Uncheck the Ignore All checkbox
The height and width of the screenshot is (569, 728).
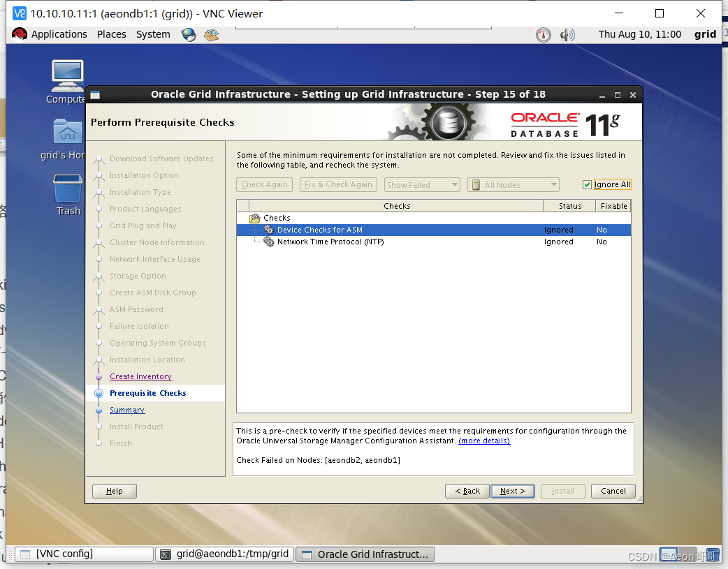[x=588, y=184]
